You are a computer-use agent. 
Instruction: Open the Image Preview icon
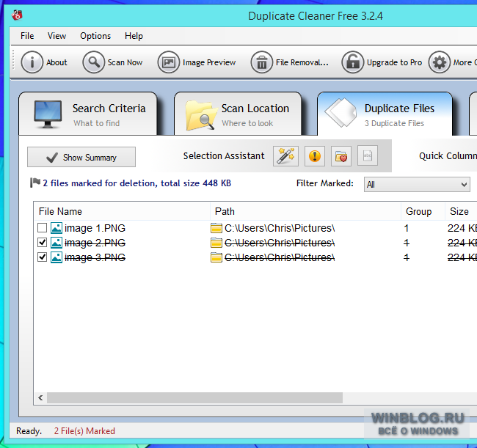pyautogui.click(x=169, y=62)
